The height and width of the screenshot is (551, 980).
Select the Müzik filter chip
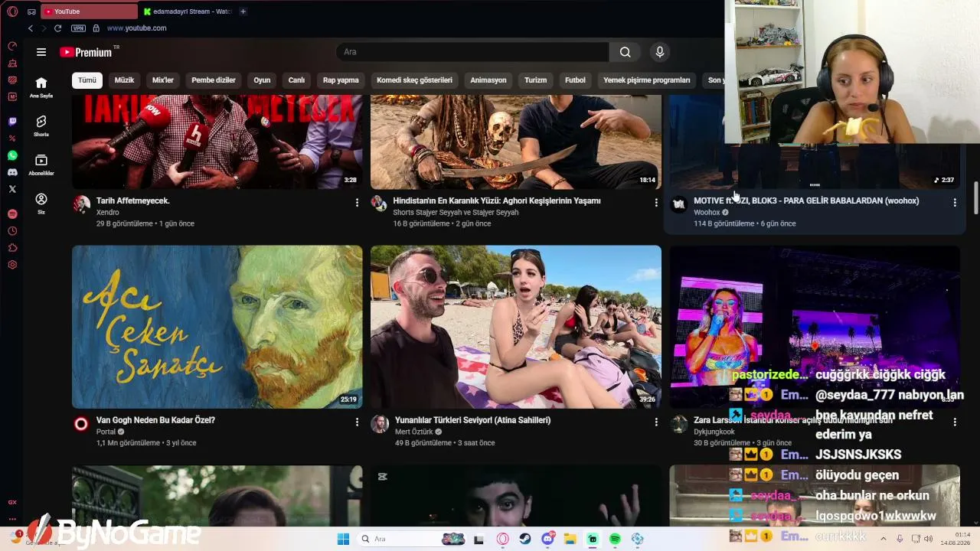tap(124, 80)
